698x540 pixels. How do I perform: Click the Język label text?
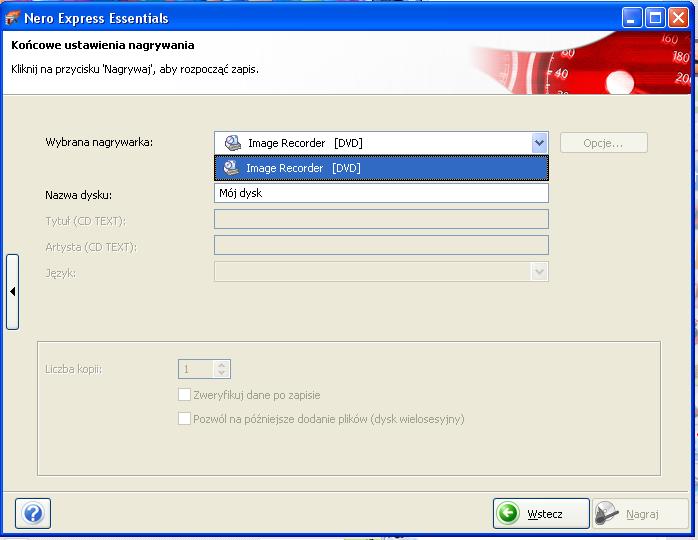pyautogui.click(x=61, y=272)
